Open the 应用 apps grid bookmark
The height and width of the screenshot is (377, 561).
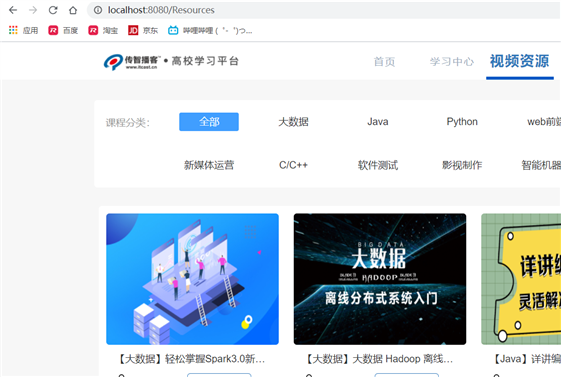click(x=24, y=30)
